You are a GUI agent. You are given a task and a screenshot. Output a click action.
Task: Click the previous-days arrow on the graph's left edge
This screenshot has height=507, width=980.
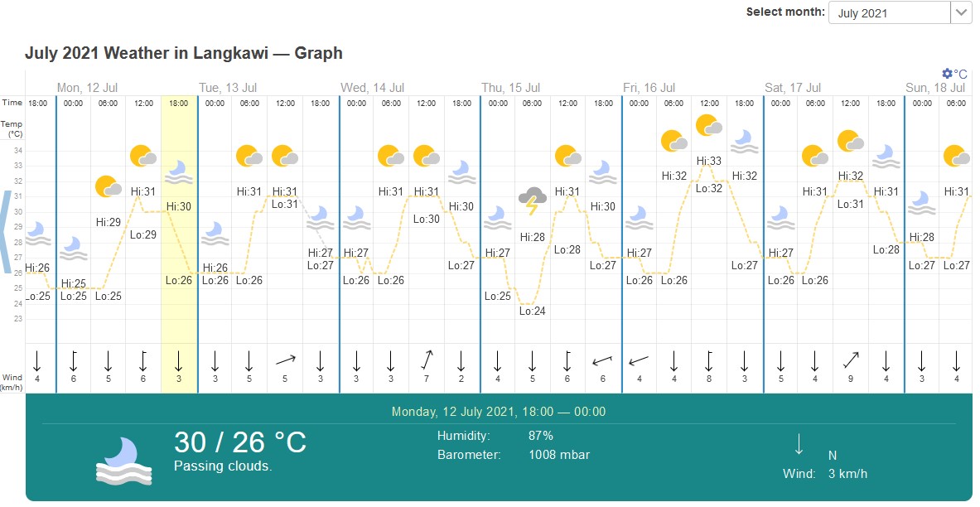[x=6, y=232]
